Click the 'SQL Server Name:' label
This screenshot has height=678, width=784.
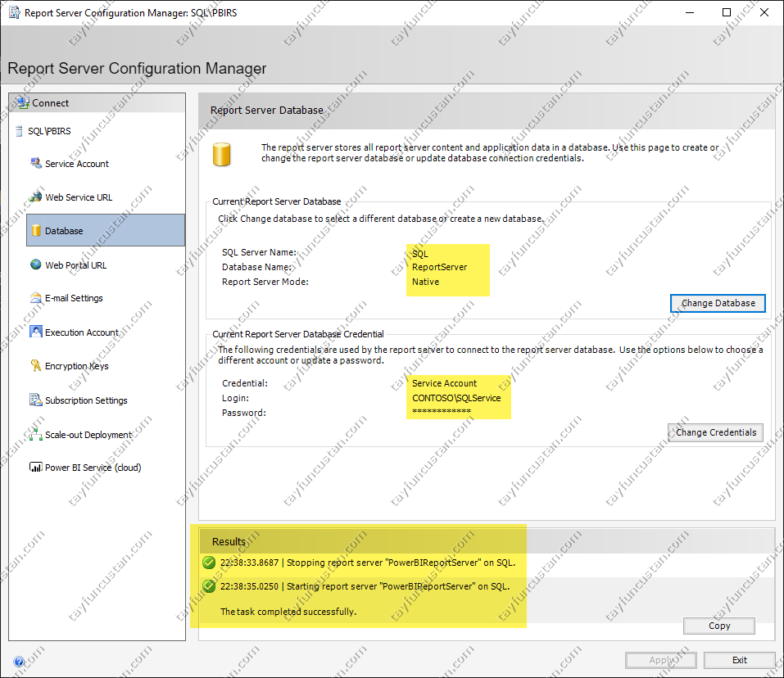[x=260, y=252]
